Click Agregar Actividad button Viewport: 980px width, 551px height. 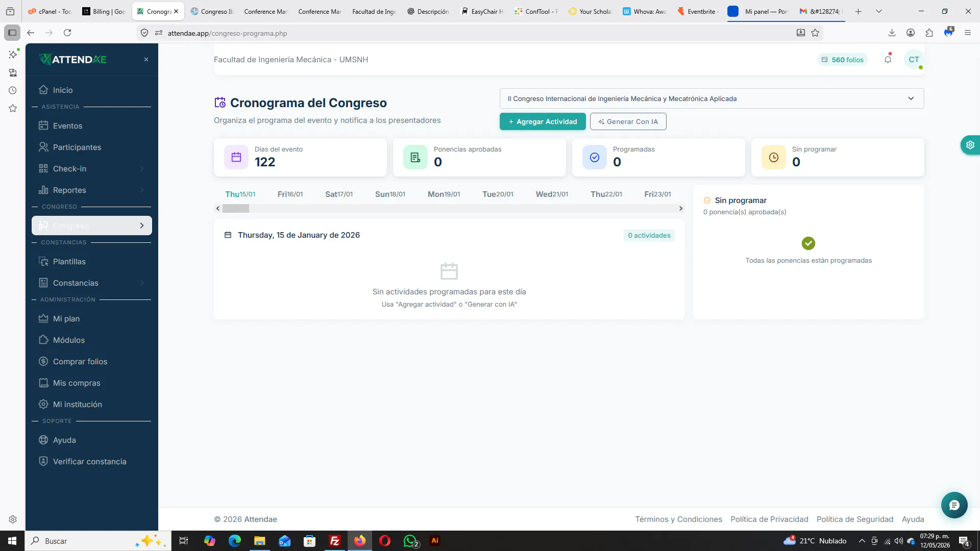pos(543,121)
